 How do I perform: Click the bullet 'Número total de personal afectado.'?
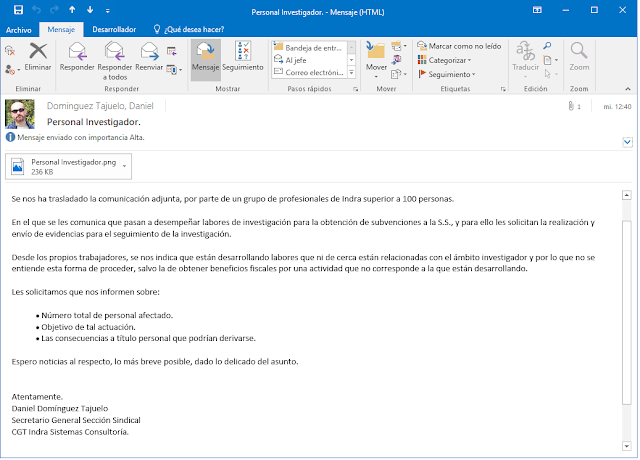point(107,315)
